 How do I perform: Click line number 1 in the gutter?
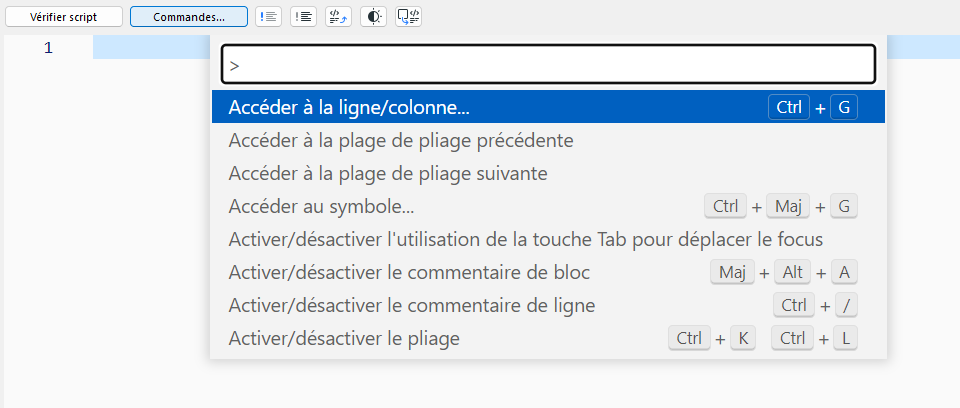48,48
